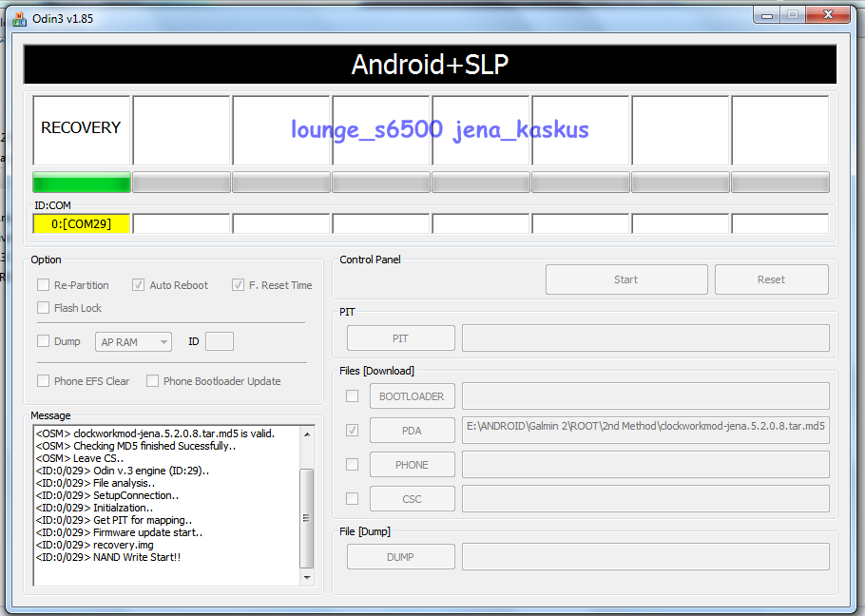Click the BOOTLOADER file button
The image size is (865, 616).
click(412, 396)
